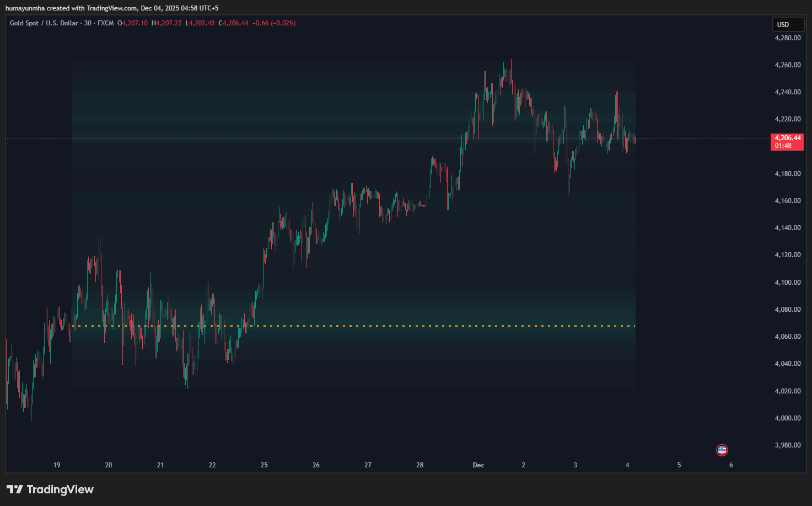Click the date label 21 on time axis
Viewport: 812px width, 506px height.
pos(160,465)
